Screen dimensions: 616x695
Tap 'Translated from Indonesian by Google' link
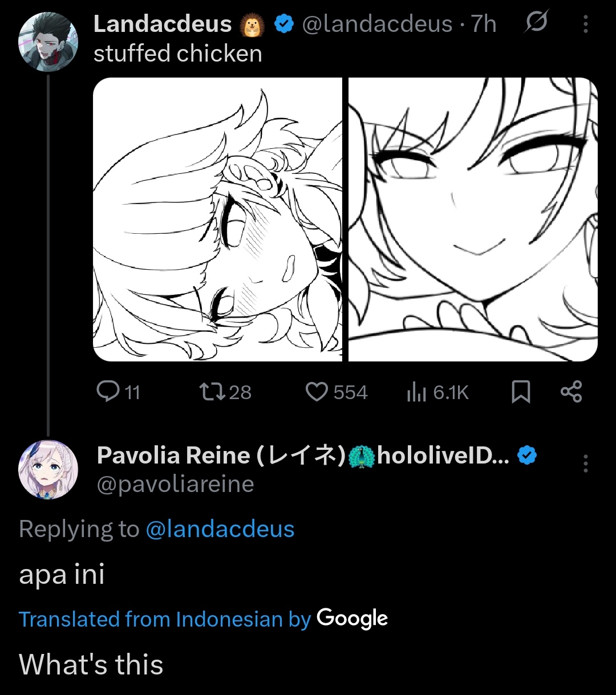tap(204, 619)
